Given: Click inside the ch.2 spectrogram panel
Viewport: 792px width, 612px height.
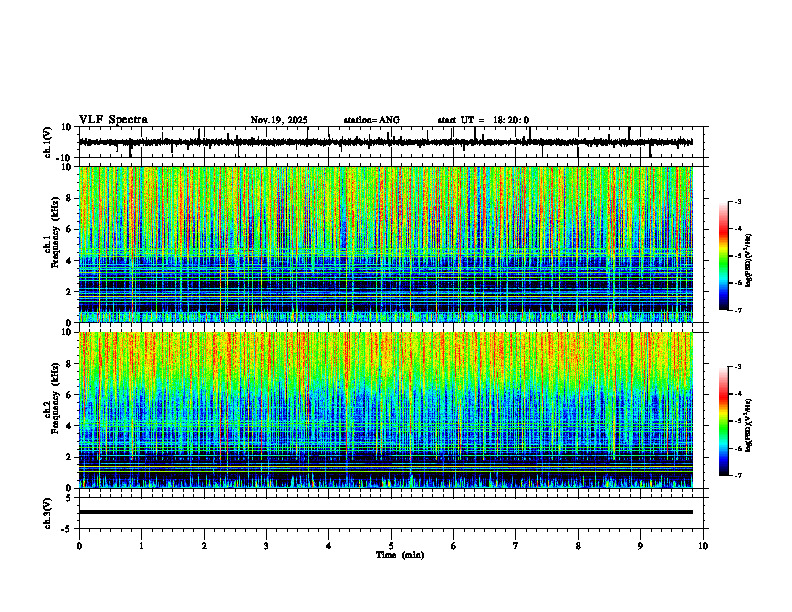Looking at the screenshot, I should (385, 410).
